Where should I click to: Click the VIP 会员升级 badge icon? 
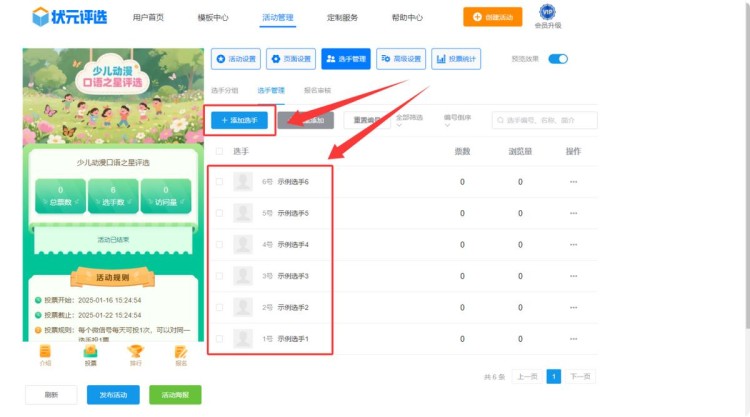point(548,13)
